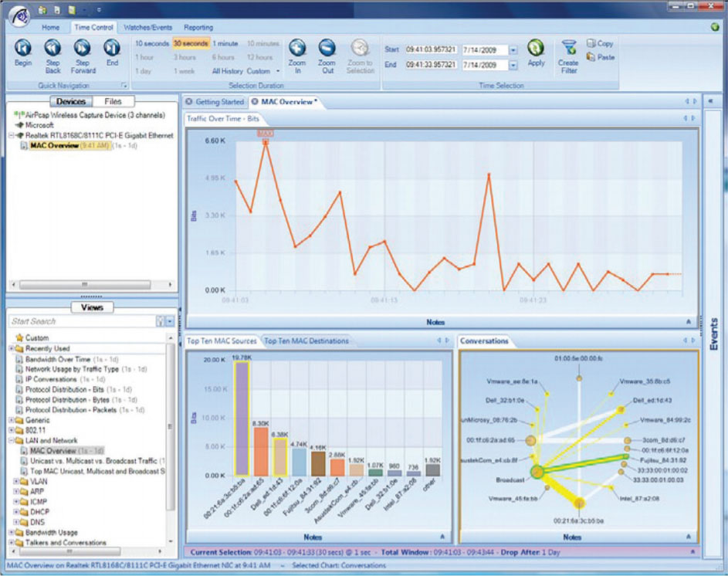Click the Zoom In icon
The height and width of the screenshot is (576, 728).
pos(297,49)
